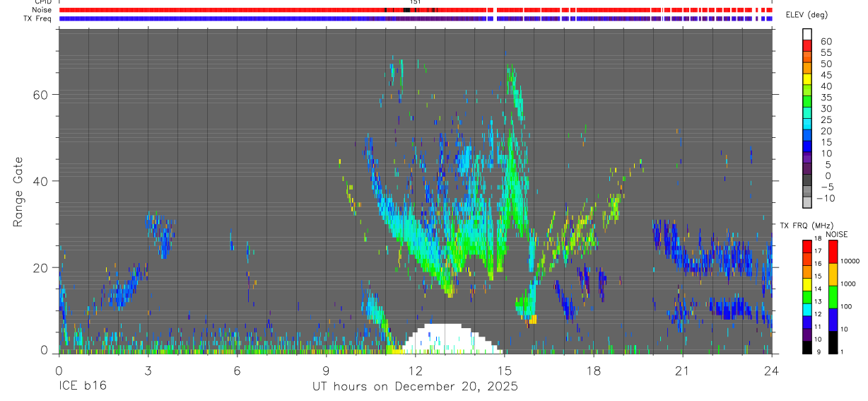This screenshot has height=401, width=868.
Task: Click the '40' Range Gate y-axis label
Action: coord(41,181)
